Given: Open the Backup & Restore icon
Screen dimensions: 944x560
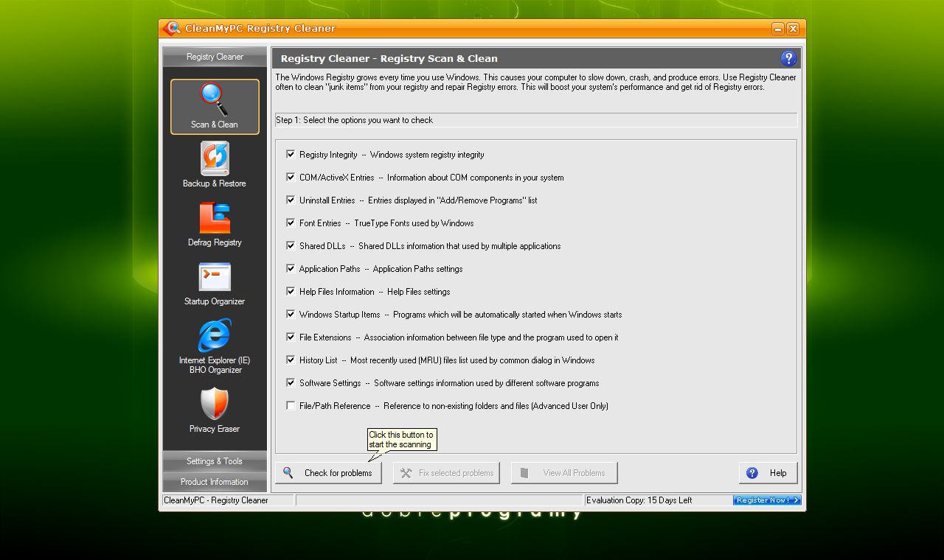Looking at the screenshot, I should (x=215, y=159).
